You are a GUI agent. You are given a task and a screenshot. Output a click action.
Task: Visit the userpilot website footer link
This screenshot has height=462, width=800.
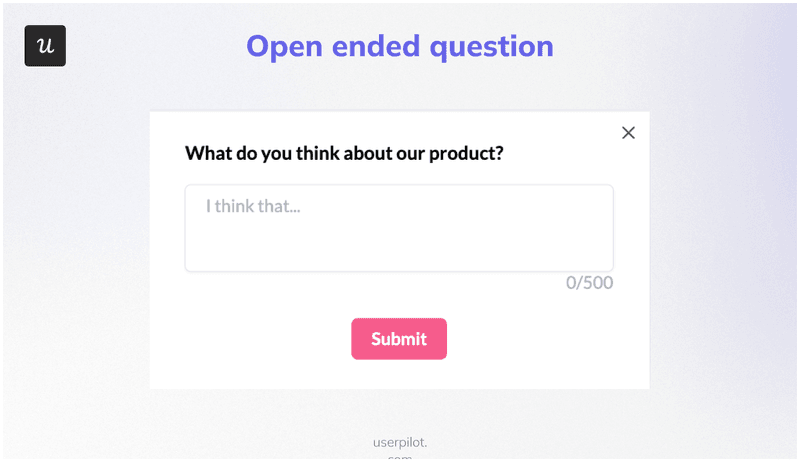click(399, 443)
